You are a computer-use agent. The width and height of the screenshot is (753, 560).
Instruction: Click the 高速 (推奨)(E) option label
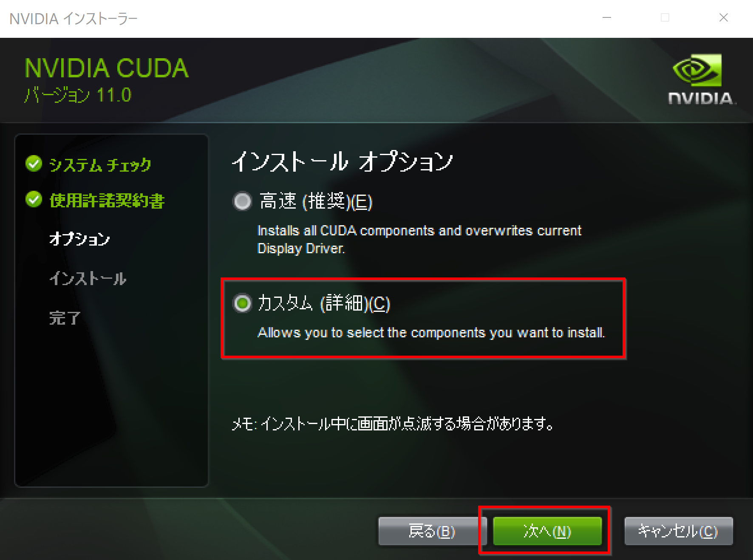pos(316,201)
